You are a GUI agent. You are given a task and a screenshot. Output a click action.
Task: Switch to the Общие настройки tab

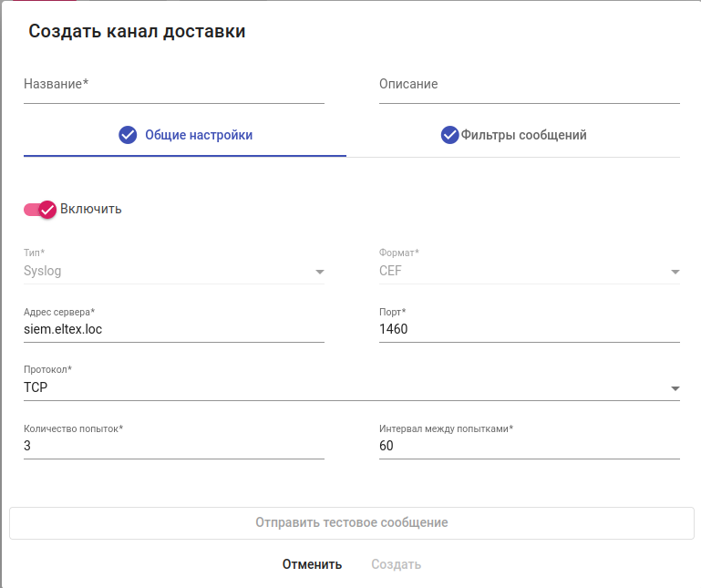click(198, 135)
